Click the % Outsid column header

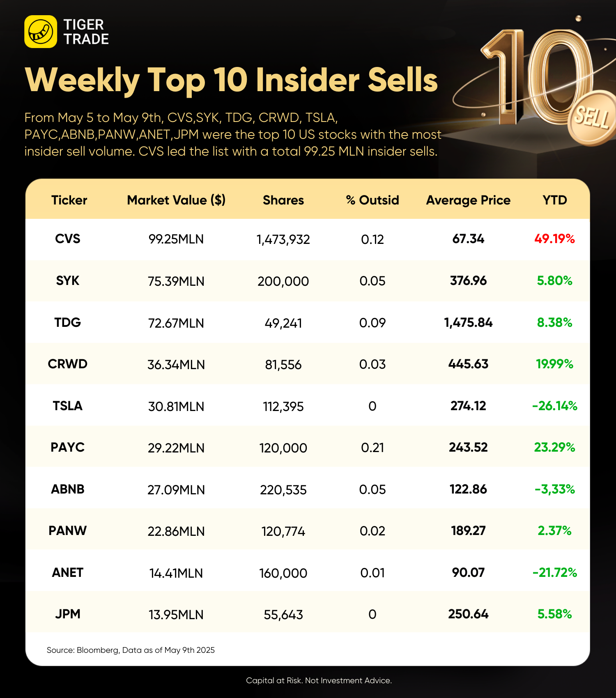372,200
